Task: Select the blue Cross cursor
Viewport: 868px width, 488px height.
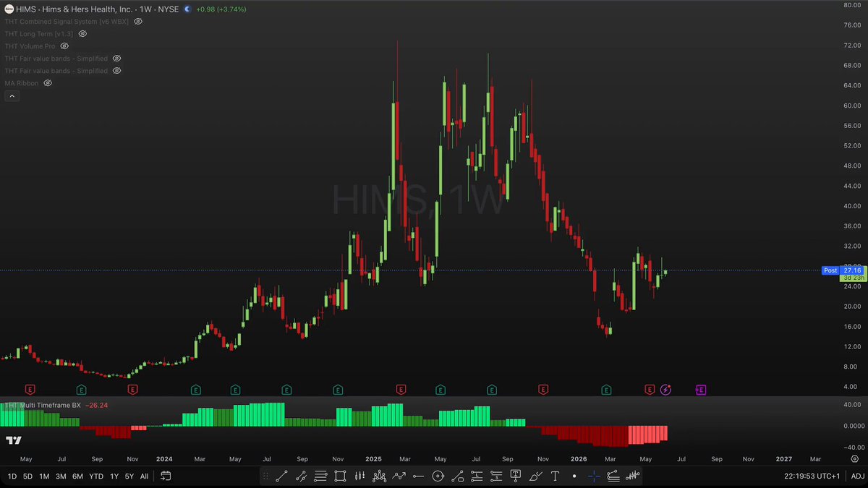Action: pyautogui.click(x=594, y=476)
